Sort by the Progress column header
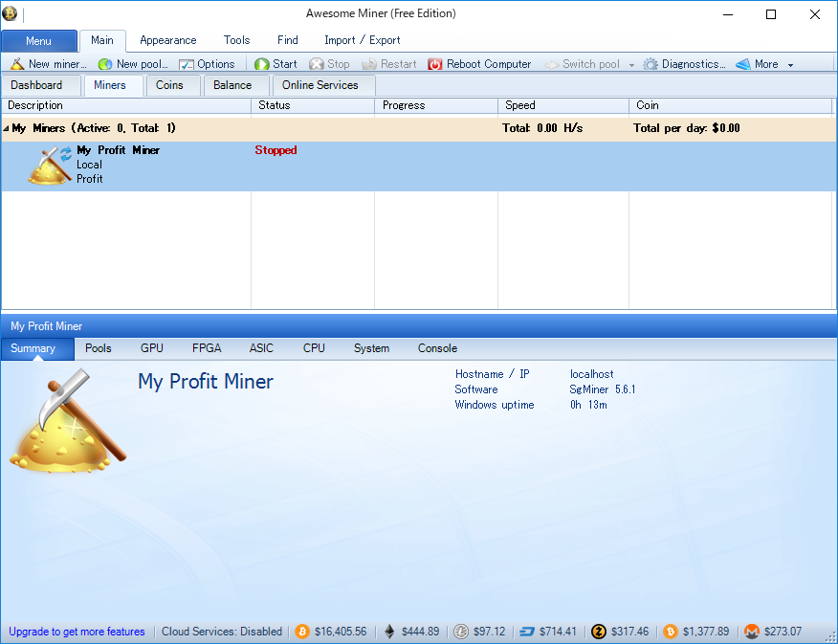Screen dimensions: 838x644 point(436,106)
